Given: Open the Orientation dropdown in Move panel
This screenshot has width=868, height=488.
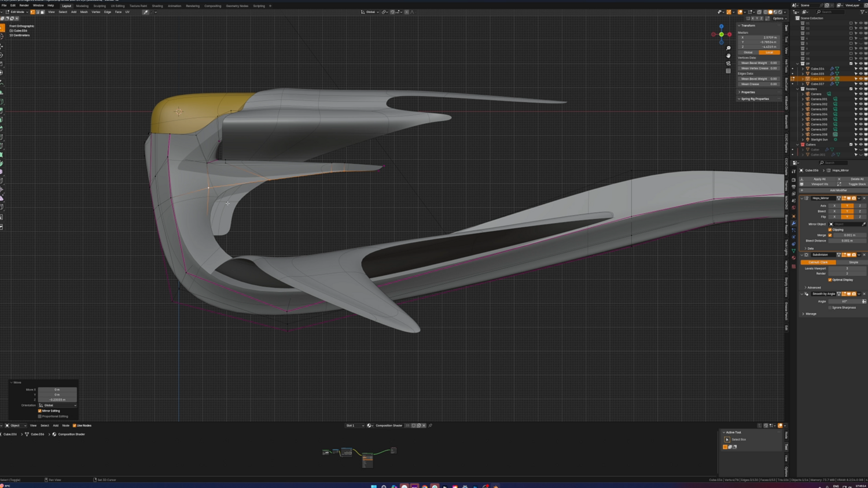Looking at the screenshot, I should [x=57, y=405].
